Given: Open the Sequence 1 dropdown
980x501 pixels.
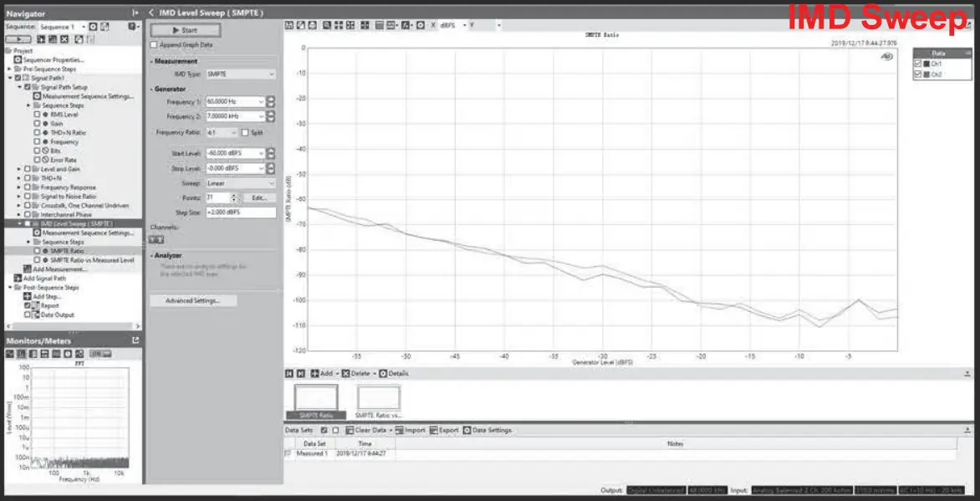Looking at the screenshot, I should tap(63, 27).
